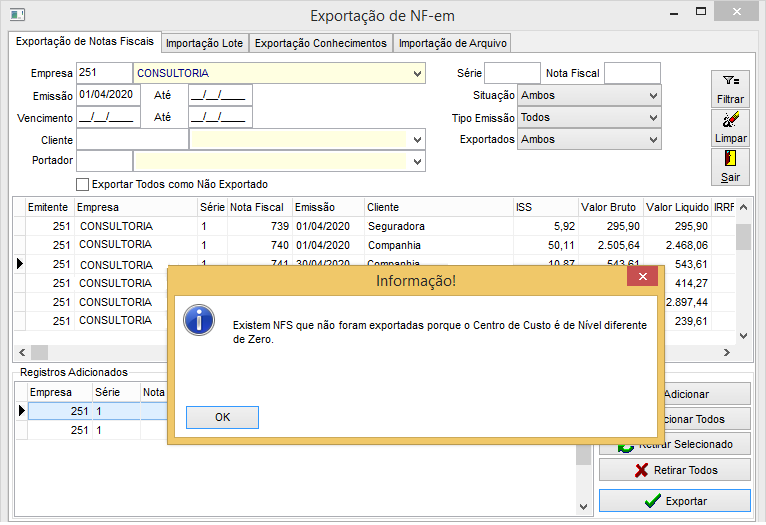Click the Filtrar funnel icon button
The height and width of the screenshot is (525, 766).
730,88
